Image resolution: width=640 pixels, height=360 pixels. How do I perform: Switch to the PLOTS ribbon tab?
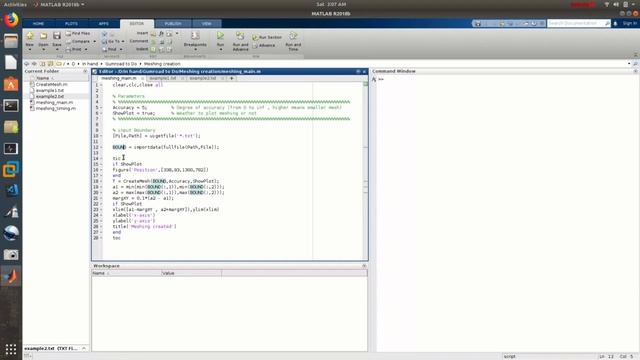71,24
